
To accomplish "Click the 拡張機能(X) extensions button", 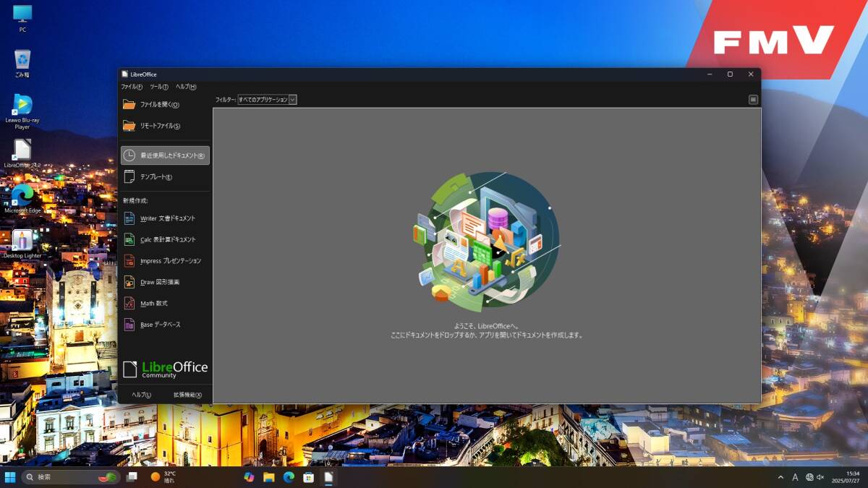I will 187,395.
